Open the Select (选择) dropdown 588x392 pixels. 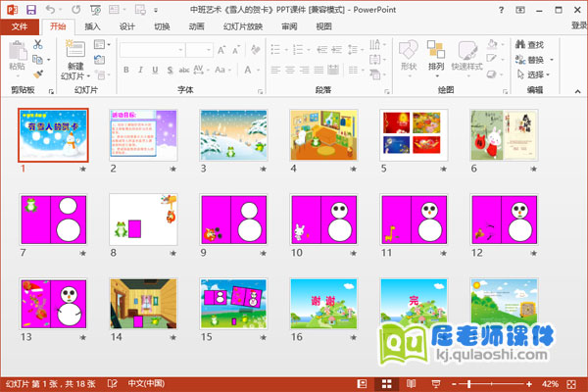(x=532, y=74)
